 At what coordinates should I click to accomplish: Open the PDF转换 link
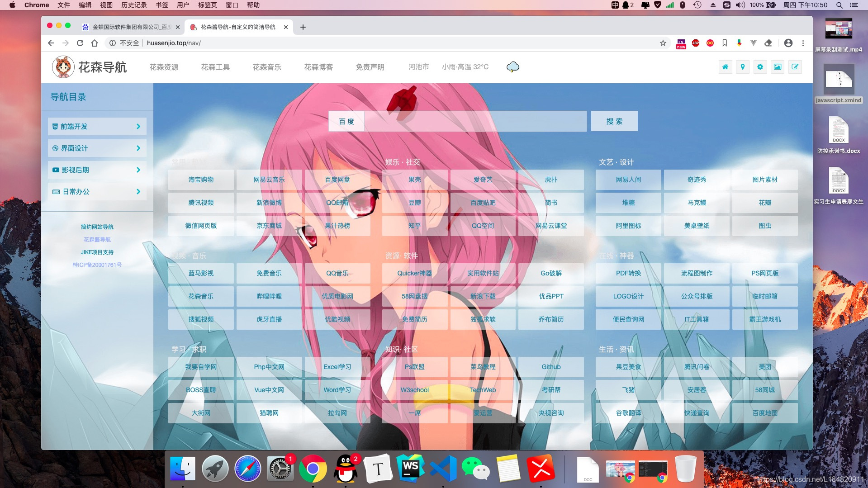pyautogui.click(x=628, y=273)
